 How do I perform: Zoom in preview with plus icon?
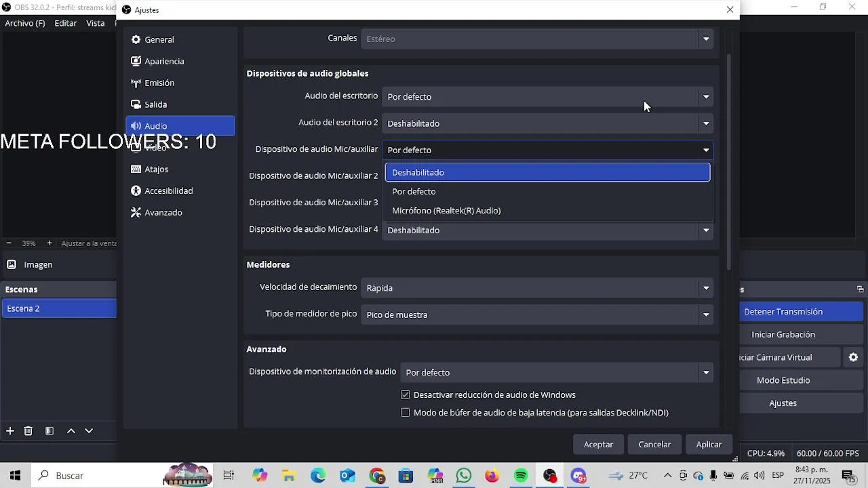pyautogui.click(x=49, y=243)
